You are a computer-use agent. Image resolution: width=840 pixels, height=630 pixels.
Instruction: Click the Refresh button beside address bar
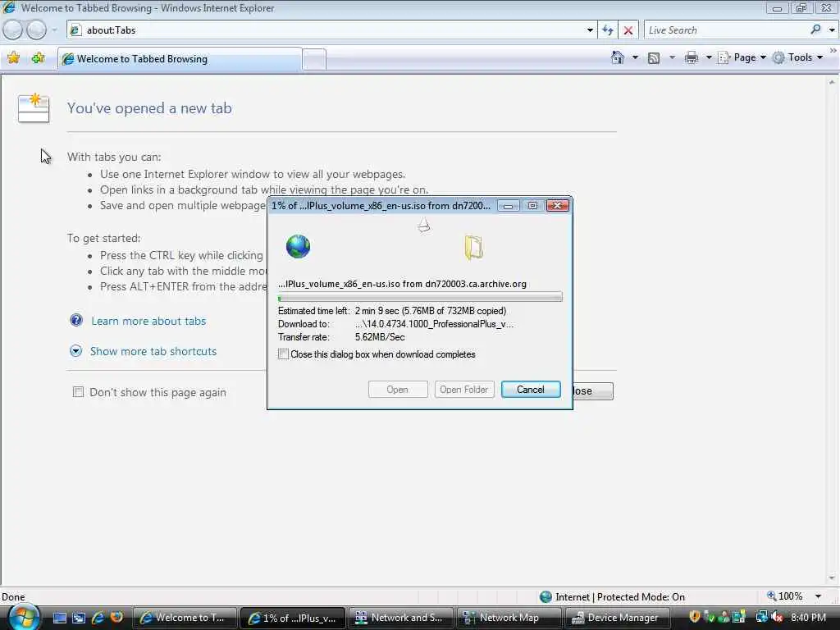(x=608, y=30)
